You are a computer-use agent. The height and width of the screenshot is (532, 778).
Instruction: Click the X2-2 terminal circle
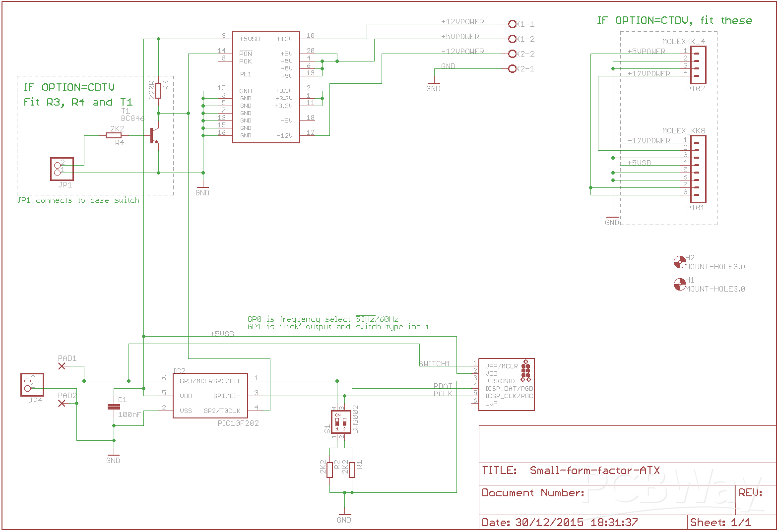click(x=513, y=54)
